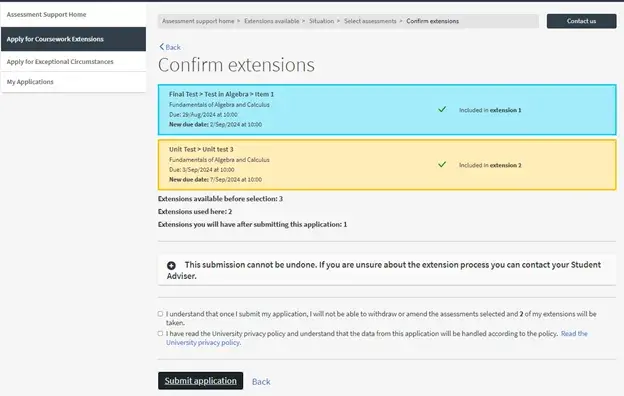
Task: Click the Contact us button
Action: click(581, 21)
